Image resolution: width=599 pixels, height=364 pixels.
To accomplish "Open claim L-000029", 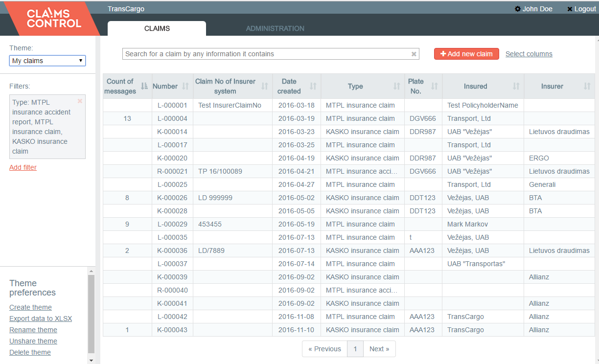I will (x=172, y=224).
